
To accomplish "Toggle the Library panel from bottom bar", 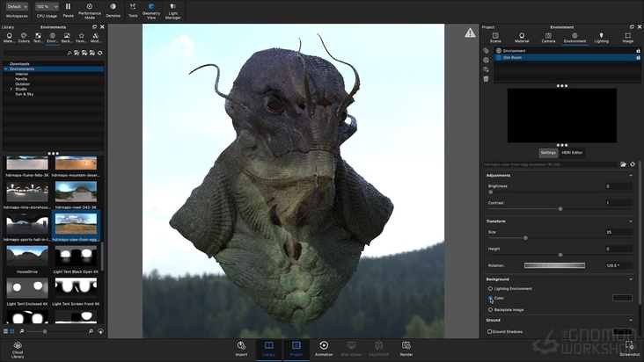I will point(268,349).
